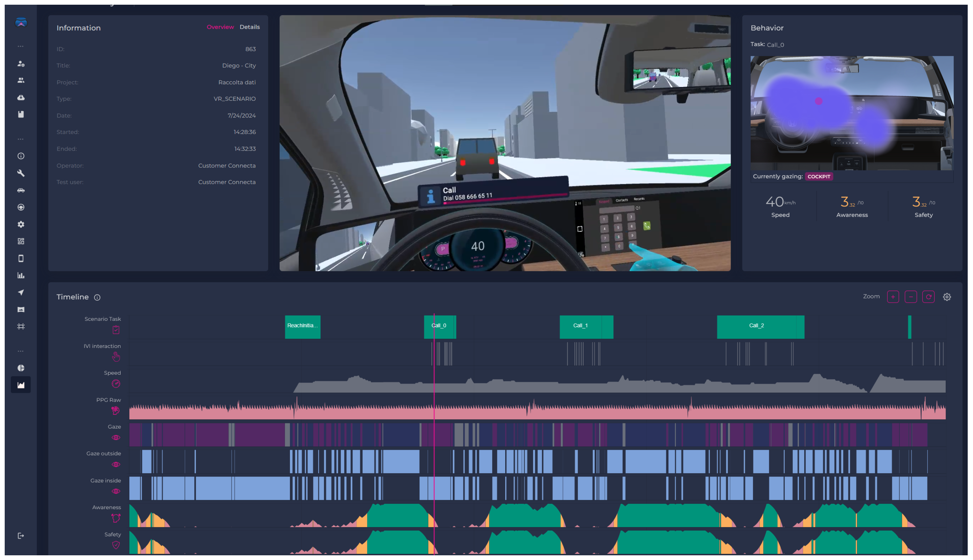Toggle the Gaze track eye icon
The image size is (973, 560).
click(x=116, y=438)
